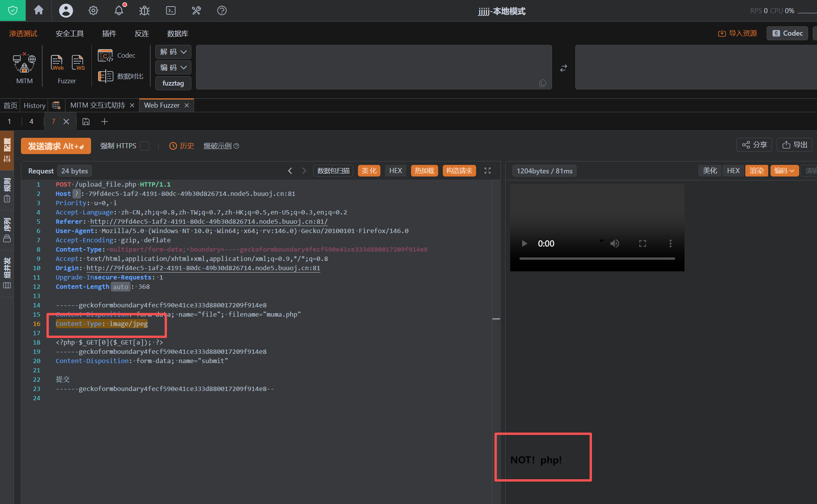Screen dimensions: 817x504
Task: Click the WebSocket Fuzzer icon
Action: point(78,62)
